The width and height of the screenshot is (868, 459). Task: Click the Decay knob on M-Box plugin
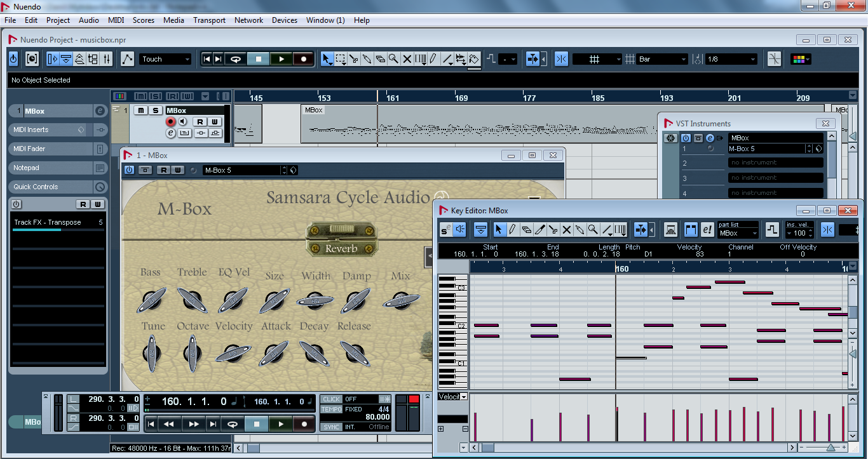click(x=314, y=354)
